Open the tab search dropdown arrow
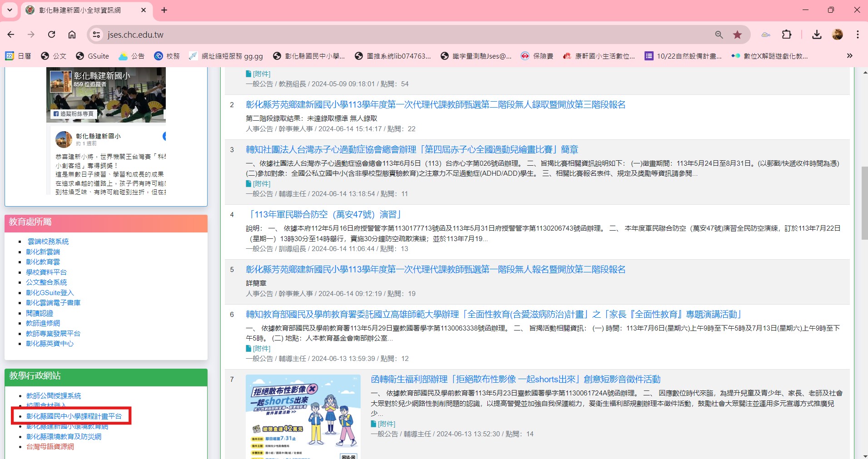 click(10, 10)
